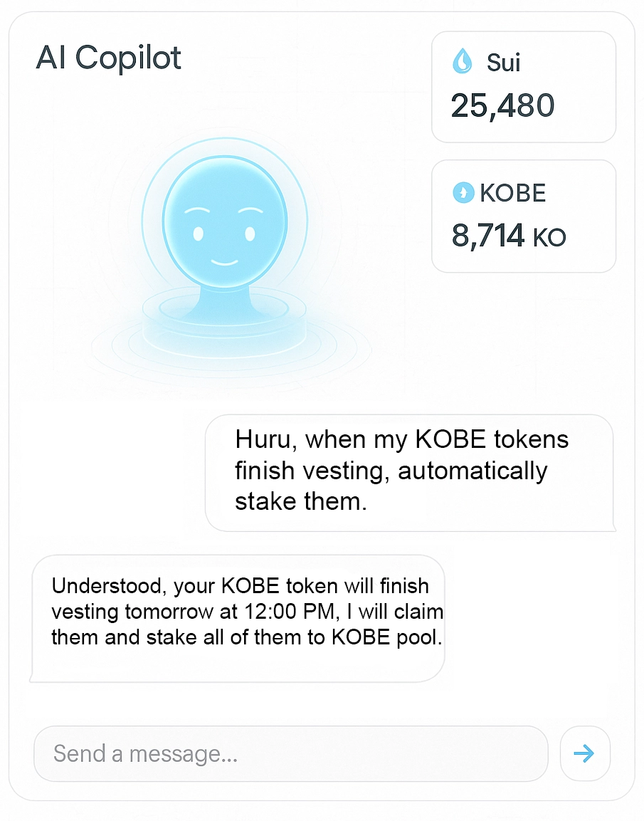Select the KOBE balance 8,714
Screen dimensions: 644x821
(x=488, y=236)
